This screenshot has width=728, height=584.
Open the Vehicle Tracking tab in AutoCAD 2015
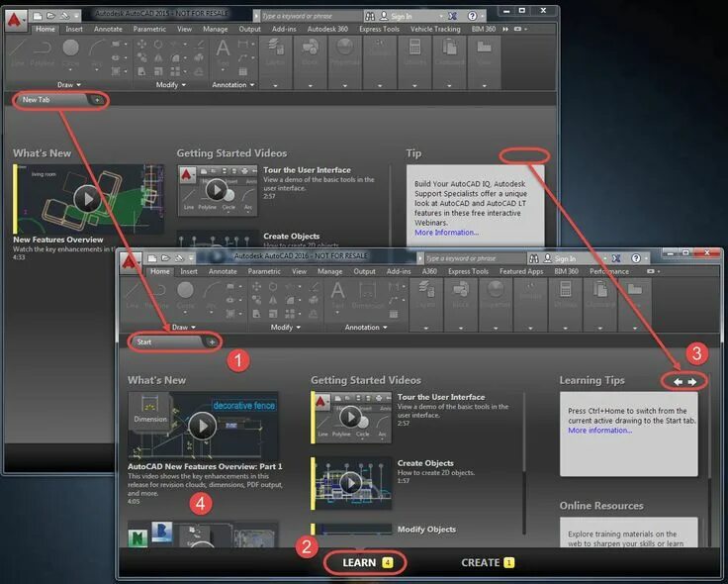point(435,29)
